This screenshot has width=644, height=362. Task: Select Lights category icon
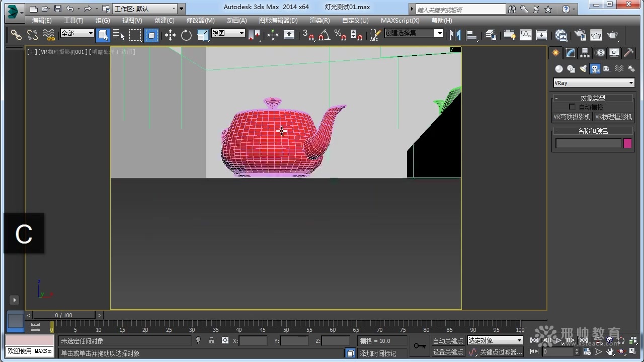coord(583,69)
